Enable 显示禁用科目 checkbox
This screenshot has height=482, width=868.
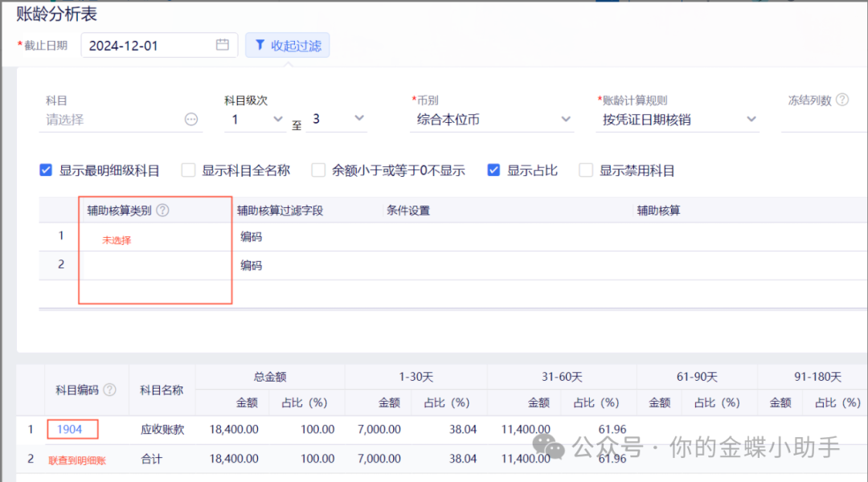tap(587, 170)
